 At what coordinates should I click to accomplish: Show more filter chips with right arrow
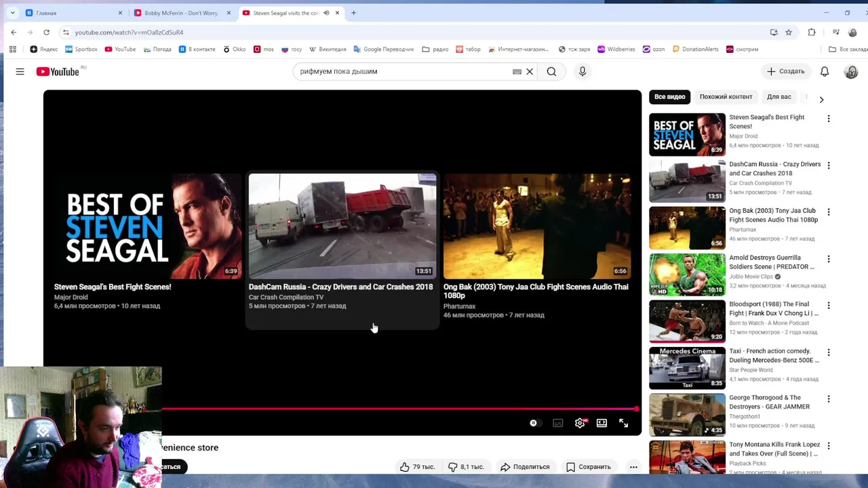(821, 100)
